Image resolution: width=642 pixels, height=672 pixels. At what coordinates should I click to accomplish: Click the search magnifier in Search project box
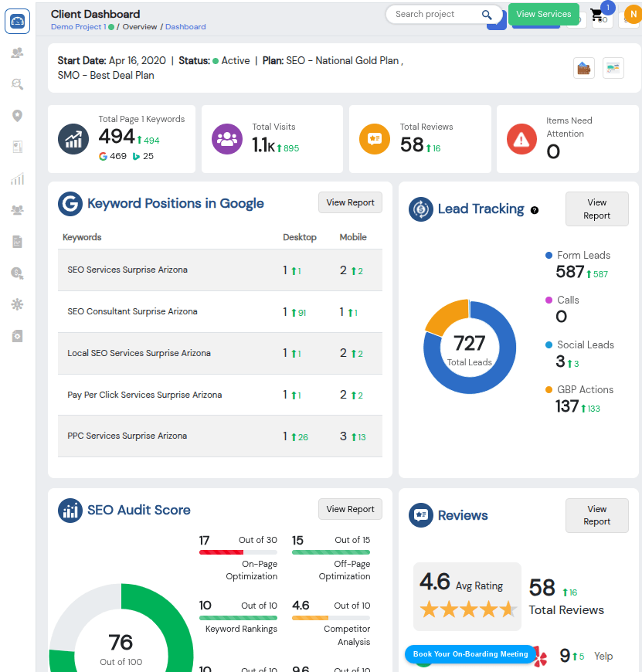coord(487,15)
